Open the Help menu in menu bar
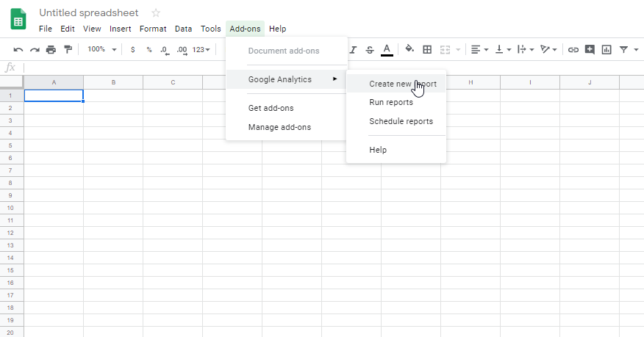 pos(278,29)
